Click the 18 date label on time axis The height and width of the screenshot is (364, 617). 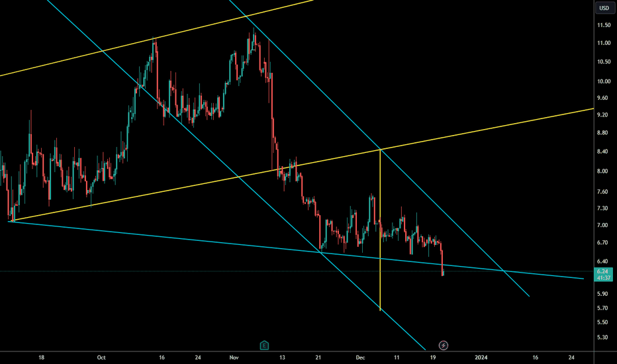(41, 357)
